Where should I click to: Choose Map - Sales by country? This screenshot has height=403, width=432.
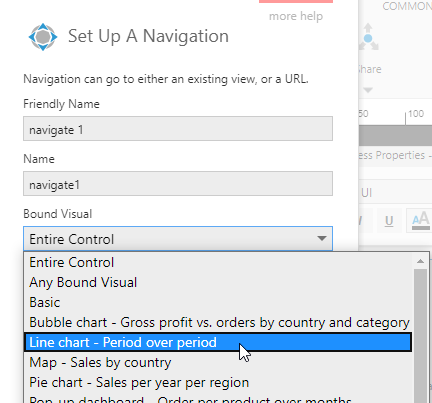[x=218, y=362]
